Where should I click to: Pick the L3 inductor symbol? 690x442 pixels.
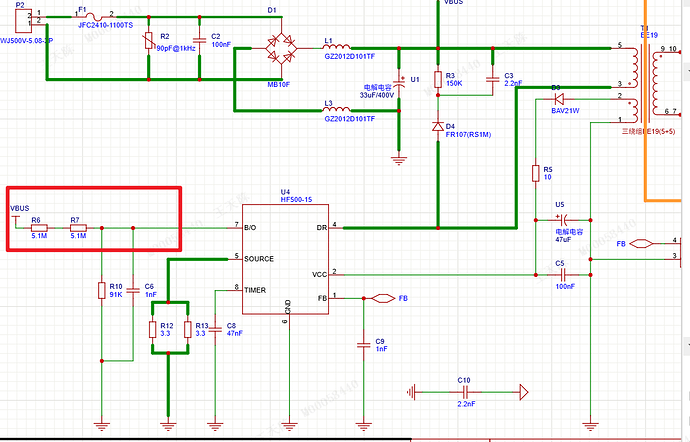pos(337,109)
